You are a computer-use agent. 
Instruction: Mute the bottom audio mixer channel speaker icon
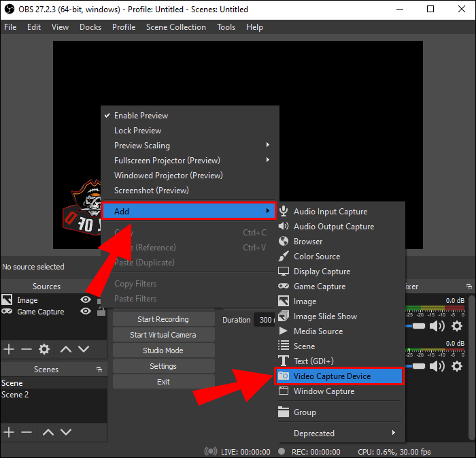point(437,366)
